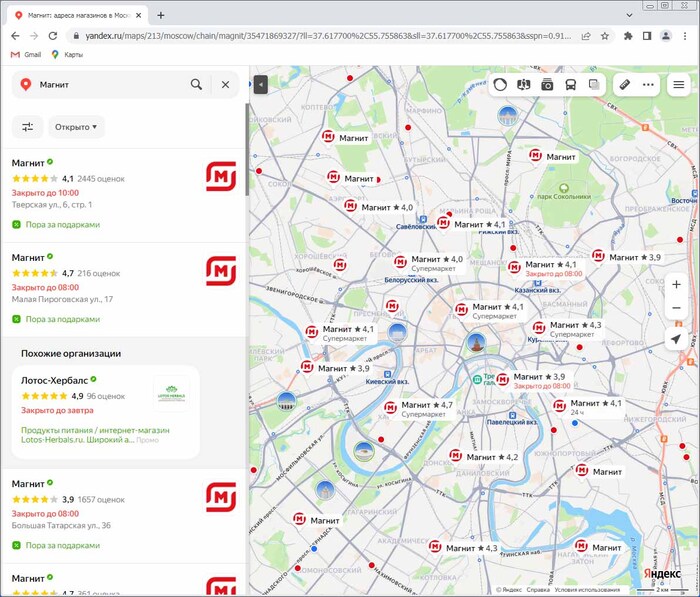Image resolution: width=700 pixels, height=597 pixels.
Task: Toggle the public transport bus layer
Action: tap(571, 84)
